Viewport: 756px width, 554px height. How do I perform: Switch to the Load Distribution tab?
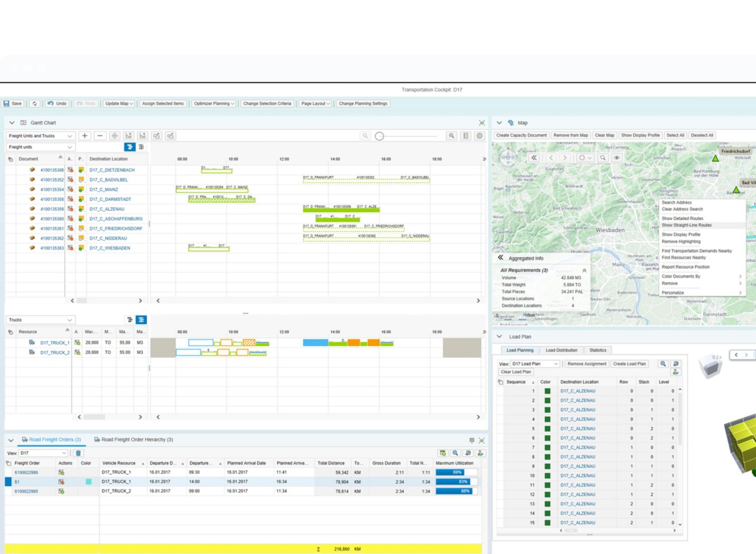(x=561, y=350)
